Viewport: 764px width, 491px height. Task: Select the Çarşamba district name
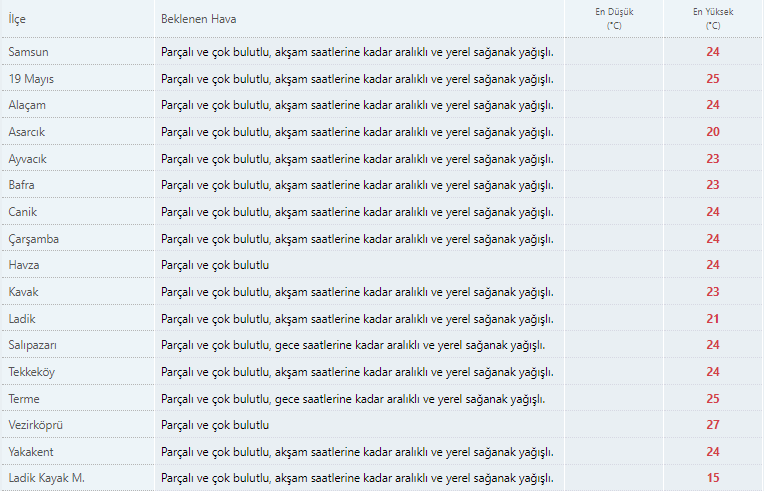coord(34,239)
